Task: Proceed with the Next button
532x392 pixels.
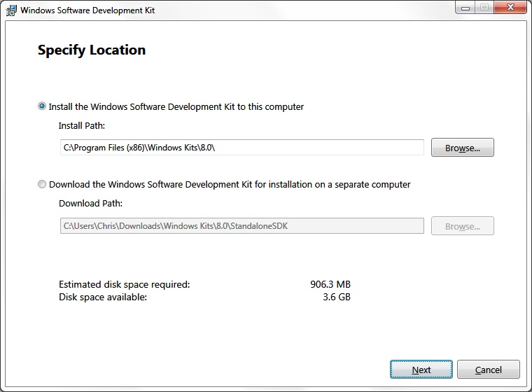Action: click(421, 370)
